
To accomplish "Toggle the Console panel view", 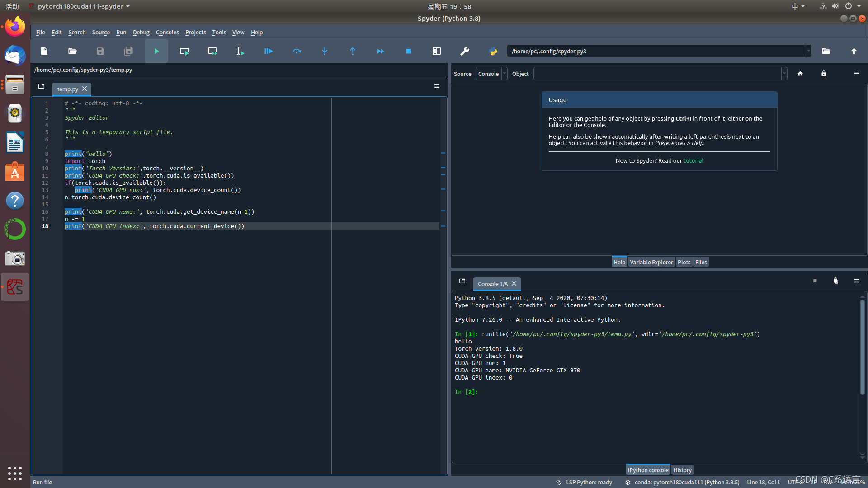I will [x=488, y=73].
